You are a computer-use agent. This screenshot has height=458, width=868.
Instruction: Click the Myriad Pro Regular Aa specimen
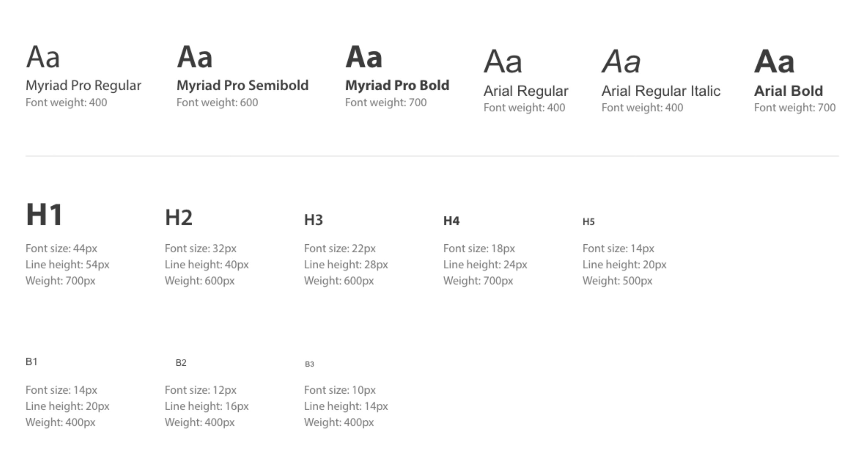point(43,57)
